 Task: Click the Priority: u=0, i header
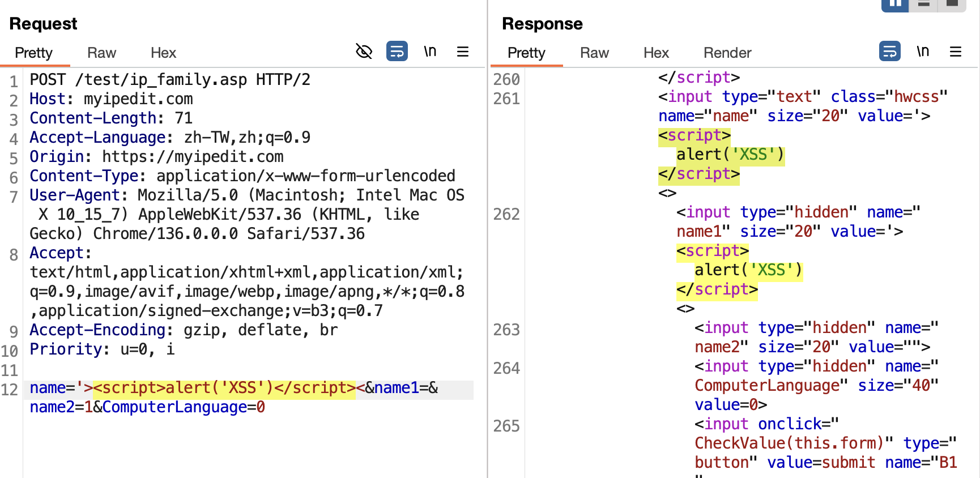[x=102, y=349]
